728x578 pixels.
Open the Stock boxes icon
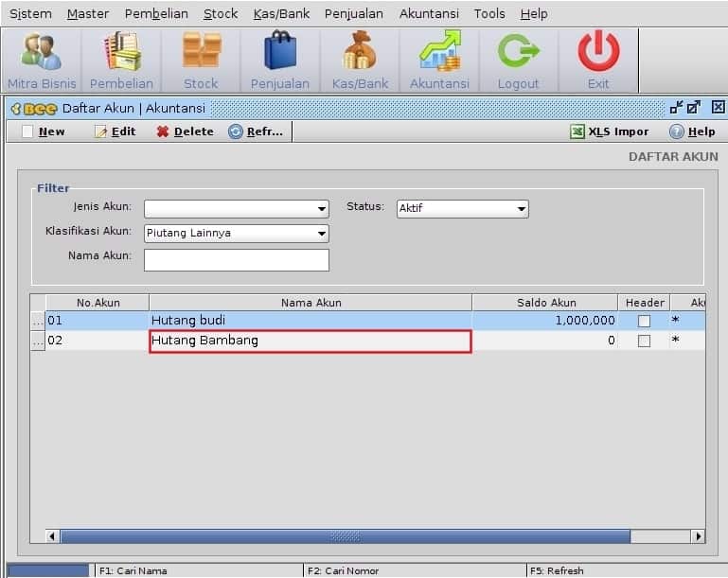(201, 61)
